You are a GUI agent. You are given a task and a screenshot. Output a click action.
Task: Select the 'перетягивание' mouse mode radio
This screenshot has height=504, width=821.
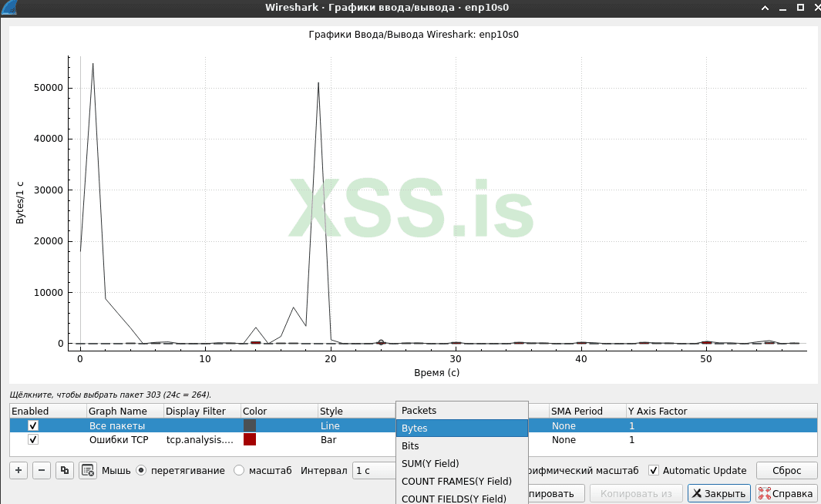(141, 471)
